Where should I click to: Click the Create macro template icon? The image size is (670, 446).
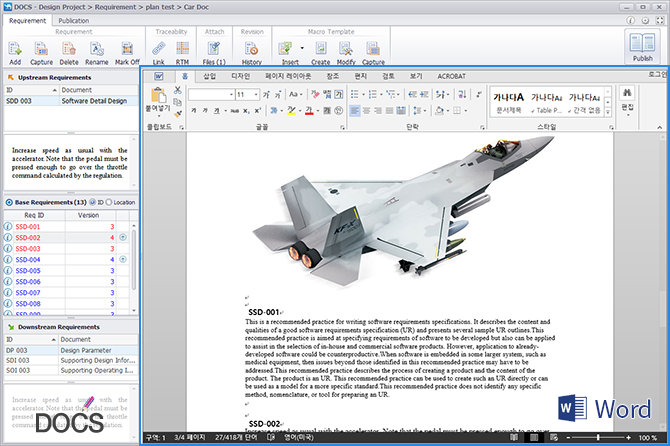320,49
